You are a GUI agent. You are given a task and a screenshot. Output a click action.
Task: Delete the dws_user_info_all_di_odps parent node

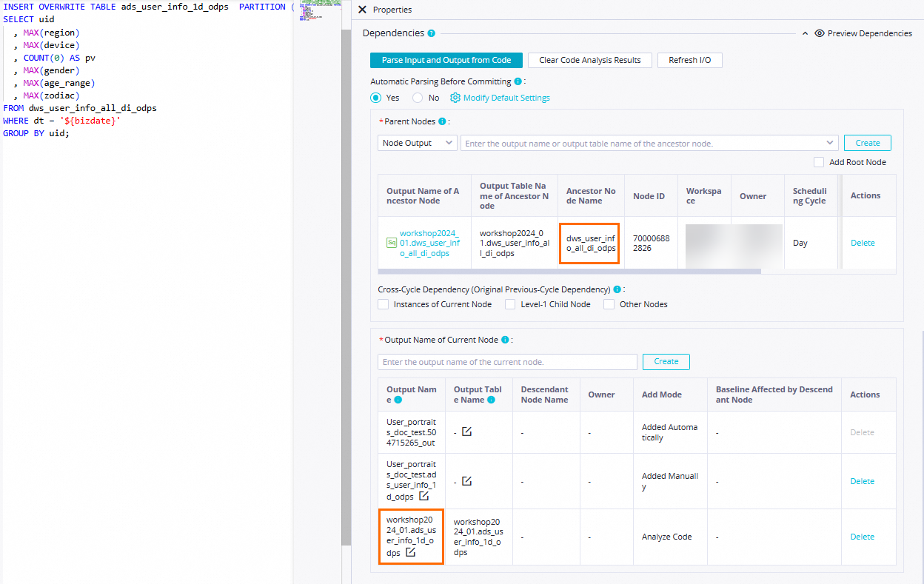(863, 243)
